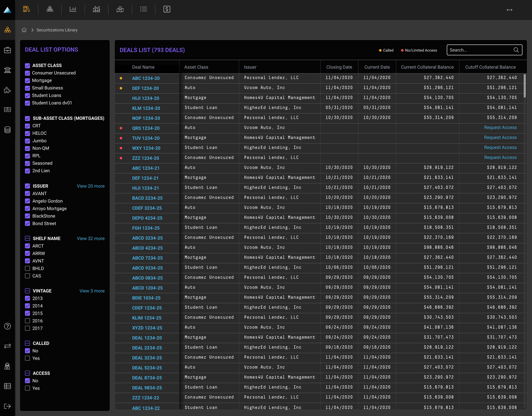Uncheck the BlackStone issuer checkbox
Screen dimensions: 532x416
[x=27, y=216]
